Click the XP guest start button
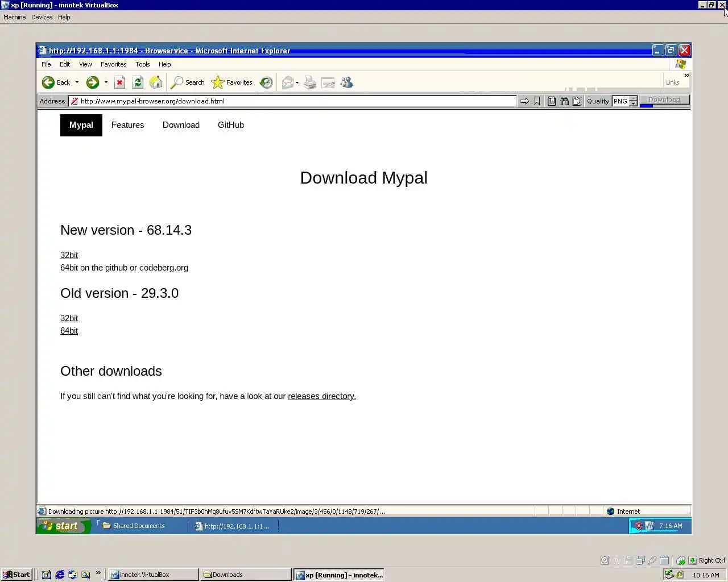Screen dimensions: 728x582 [63, 526]
